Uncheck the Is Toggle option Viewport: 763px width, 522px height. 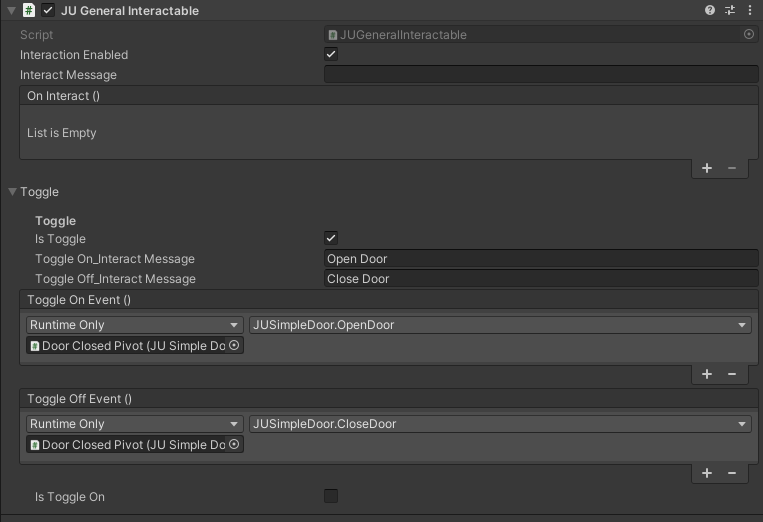[331, 238]
